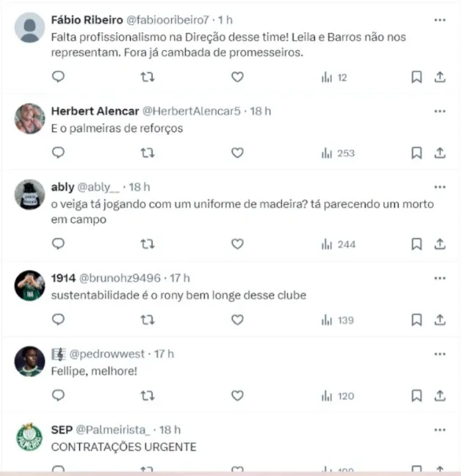461x476 pixels.
Task: Like ably's tweet about veiga
Action: coord(237,244)
